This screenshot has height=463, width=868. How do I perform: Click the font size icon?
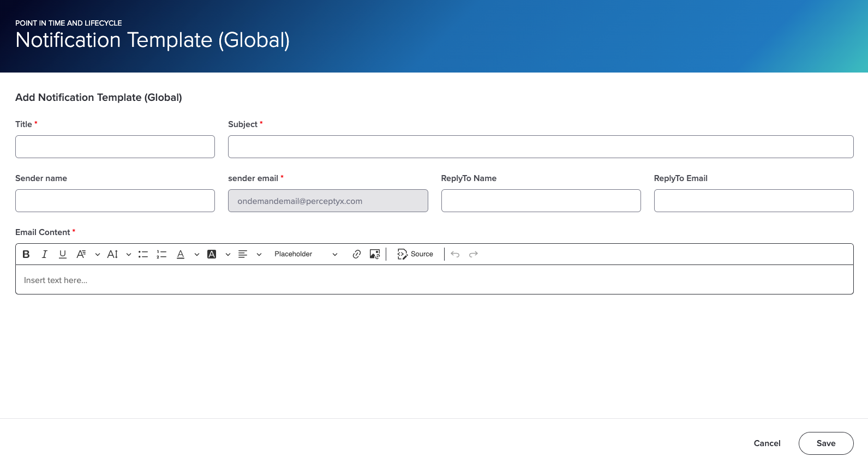point(112,254)
